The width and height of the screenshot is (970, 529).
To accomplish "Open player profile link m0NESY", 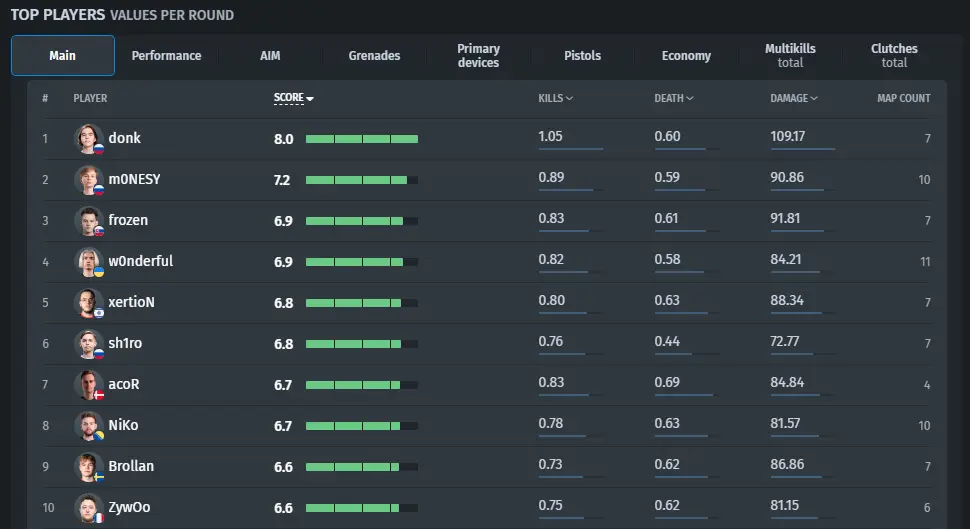I will 134,179.
